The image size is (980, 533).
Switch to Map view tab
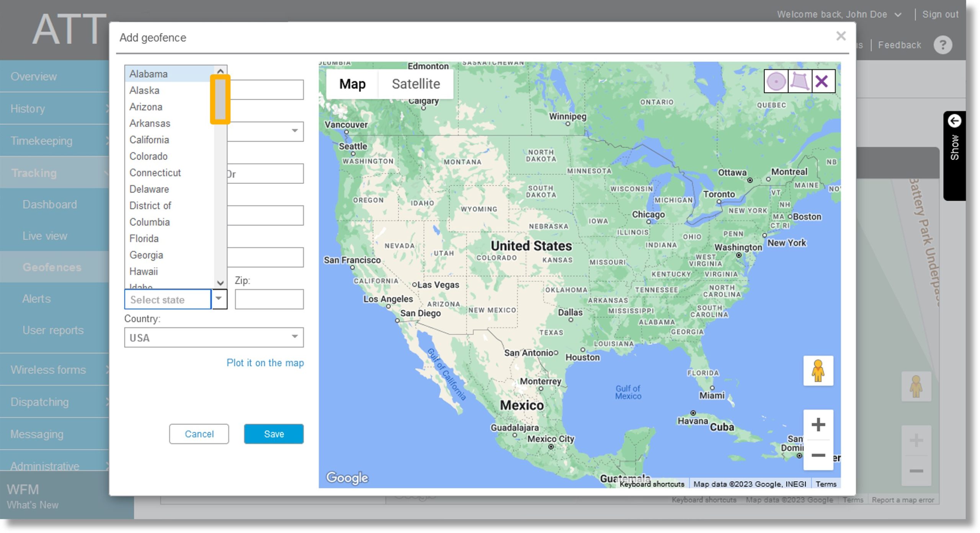coord(351,84)
